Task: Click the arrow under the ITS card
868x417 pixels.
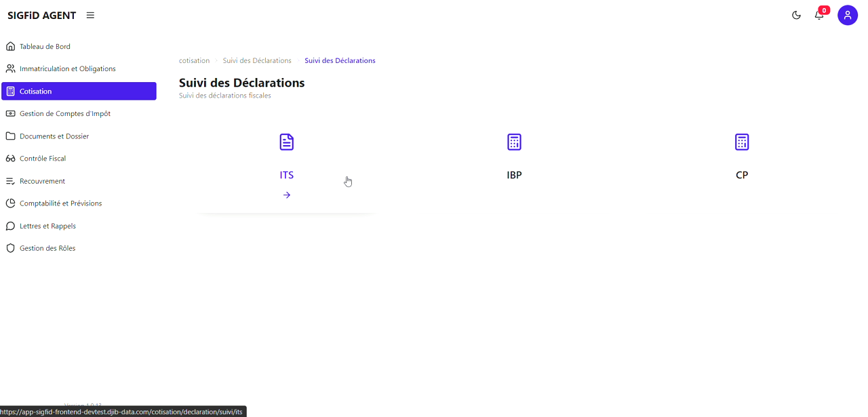Action: (287, 195)
